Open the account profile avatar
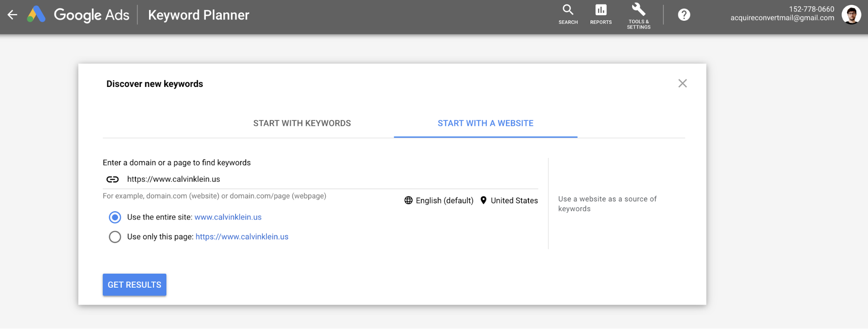The image size is (868, 329). click(851, 15)
